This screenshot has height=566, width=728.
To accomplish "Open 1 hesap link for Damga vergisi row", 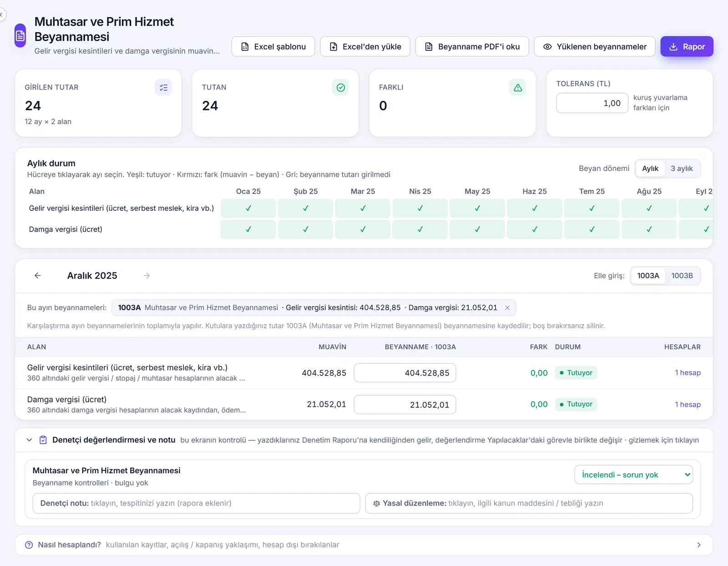I will click(688, 405).
